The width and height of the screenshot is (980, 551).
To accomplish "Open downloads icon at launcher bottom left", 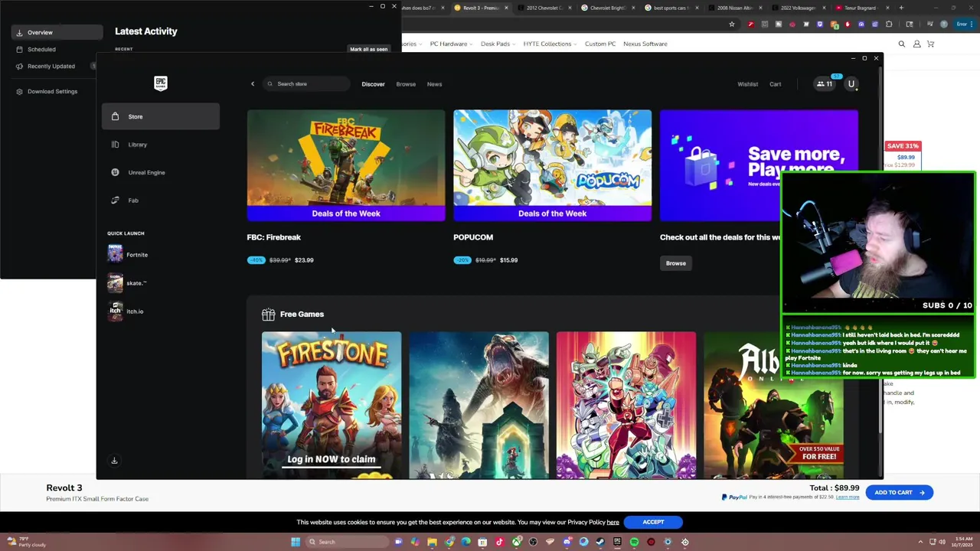I will 114,461.
